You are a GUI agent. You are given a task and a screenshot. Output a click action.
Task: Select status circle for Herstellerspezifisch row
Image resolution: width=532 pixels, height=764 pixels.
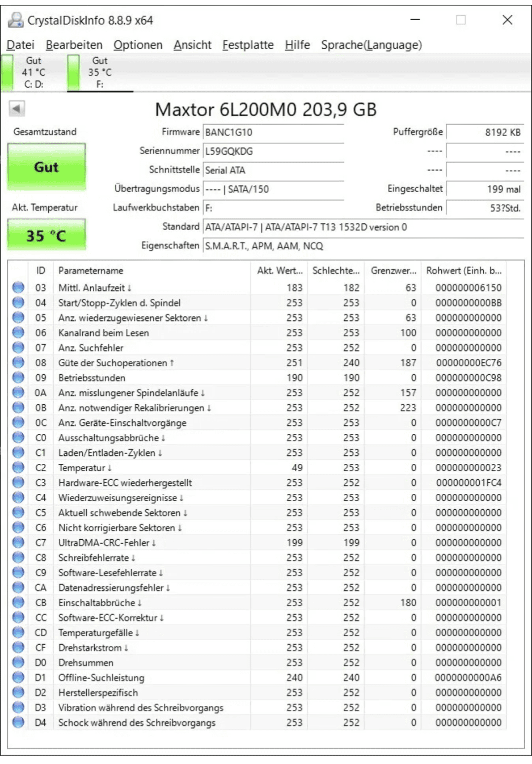18,693
